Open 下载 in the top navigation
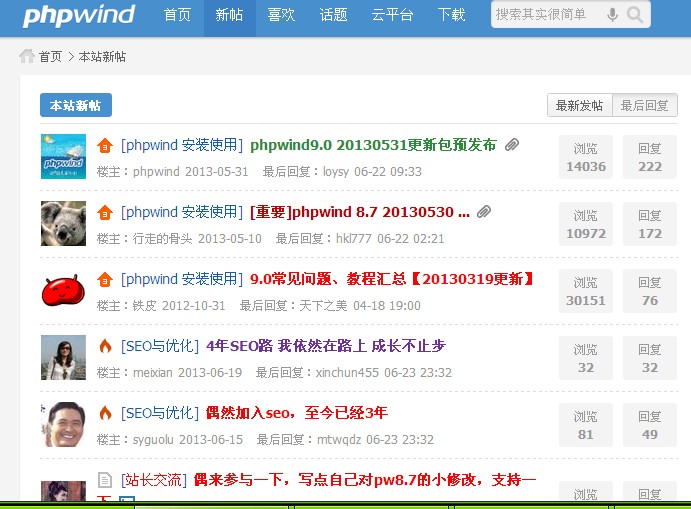The image size is (691, 509). click(451, 15)
